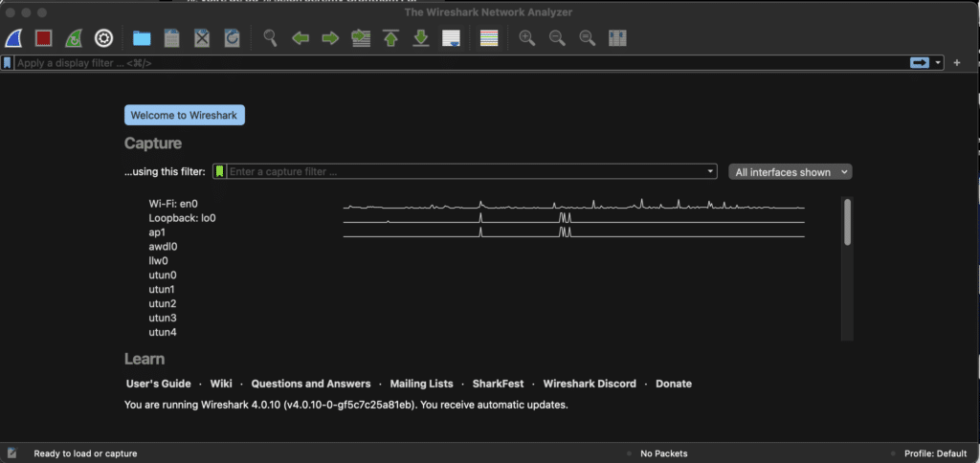Open Questions and Answers link

coord(311,384)
